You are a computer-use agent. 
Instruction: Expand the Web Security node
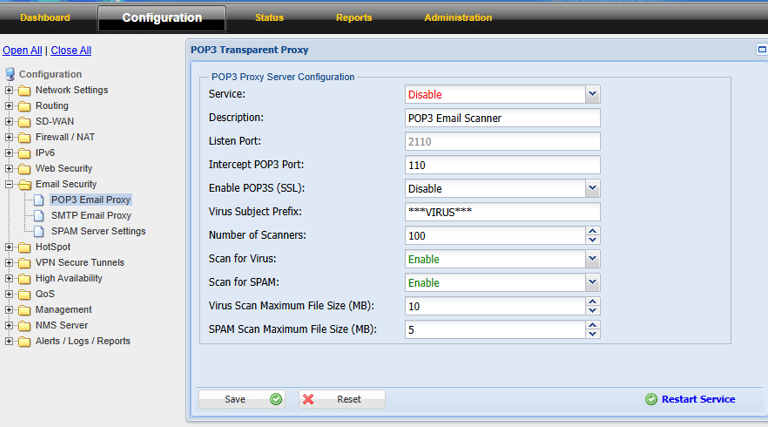(9, 168)
